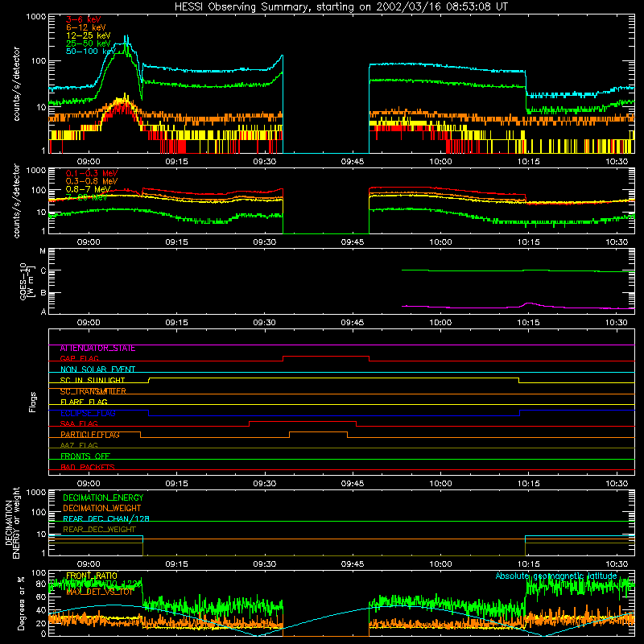Click the ATTENUATOR_STATE flag label
The image size is (644, 644).
tap(97, 349)
